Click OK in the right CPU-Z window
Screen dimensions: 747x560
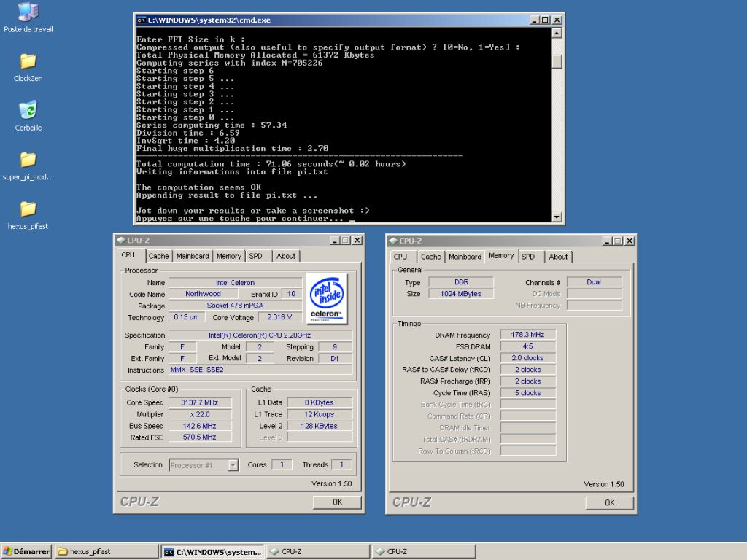tap(610, 502)
